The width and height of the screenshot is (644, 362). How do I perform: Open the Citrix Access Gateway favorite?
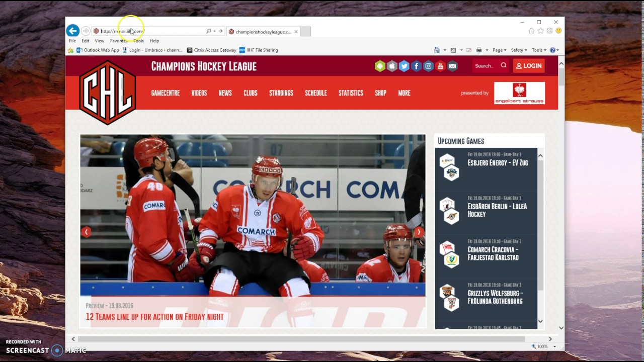[211, 50]
